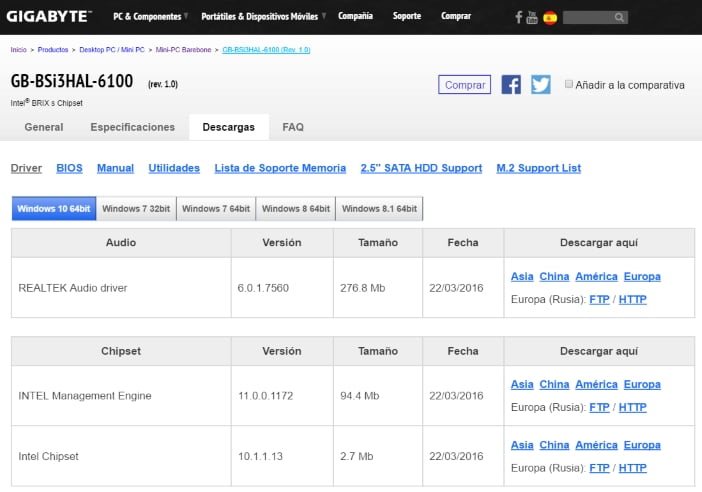Download Intel Chipset driver via HTTP
The width and height of the screenshot is (702, 492).
coord(633,468)
